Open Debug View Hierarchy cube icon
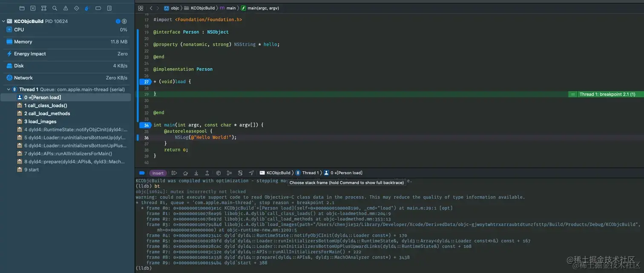 218,173
